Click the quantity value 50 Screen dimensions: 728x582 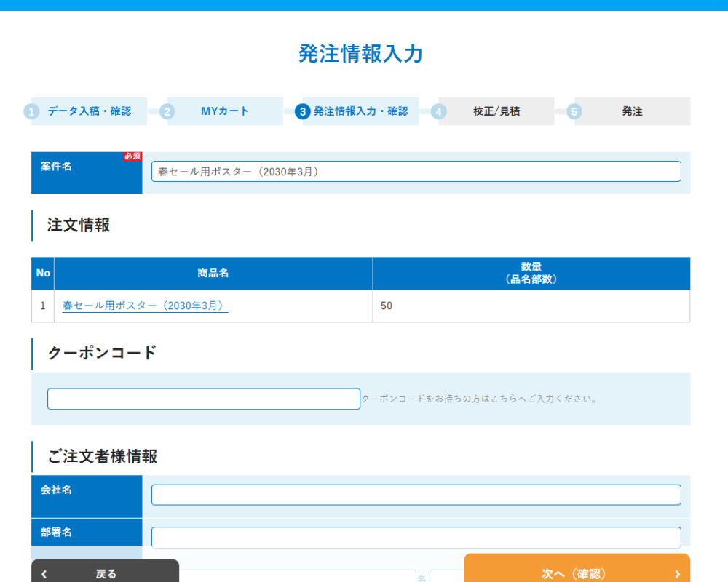click(387, 306)
